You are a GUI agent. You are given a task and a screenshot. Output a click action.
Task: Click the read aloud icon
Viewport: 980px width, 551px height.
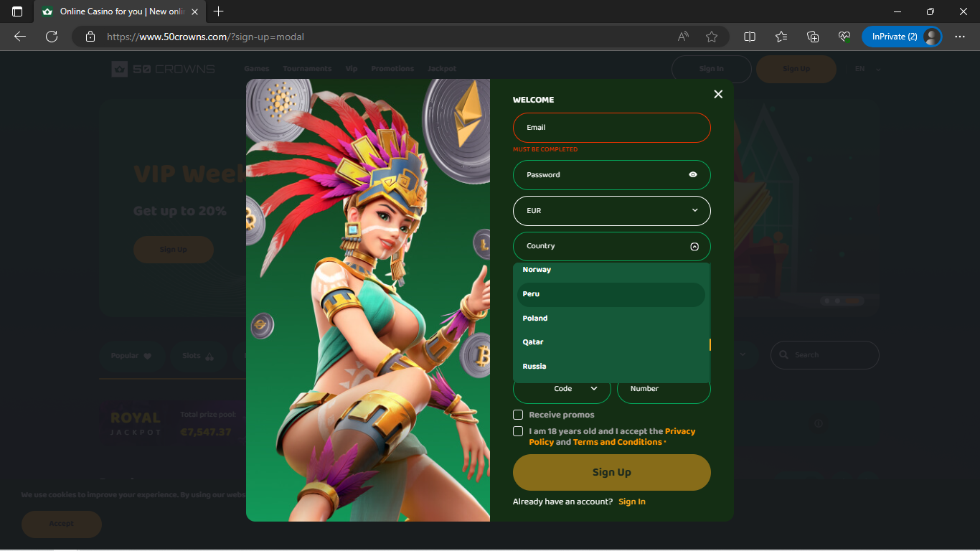click(683, 37)
